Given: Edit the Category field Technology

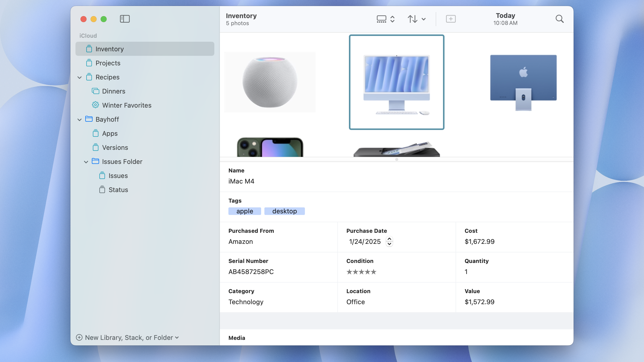Looking at the screenshot, I should [246, 302].
